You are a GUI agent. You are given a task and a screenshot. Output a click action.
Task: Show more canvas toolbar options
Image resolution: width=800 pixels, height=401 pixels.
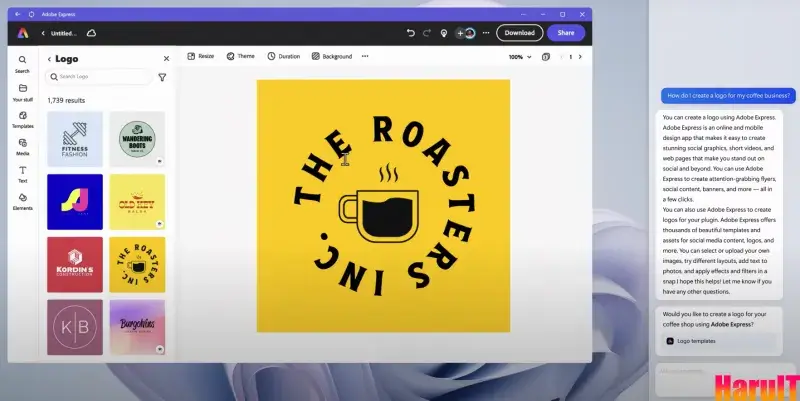365,56
